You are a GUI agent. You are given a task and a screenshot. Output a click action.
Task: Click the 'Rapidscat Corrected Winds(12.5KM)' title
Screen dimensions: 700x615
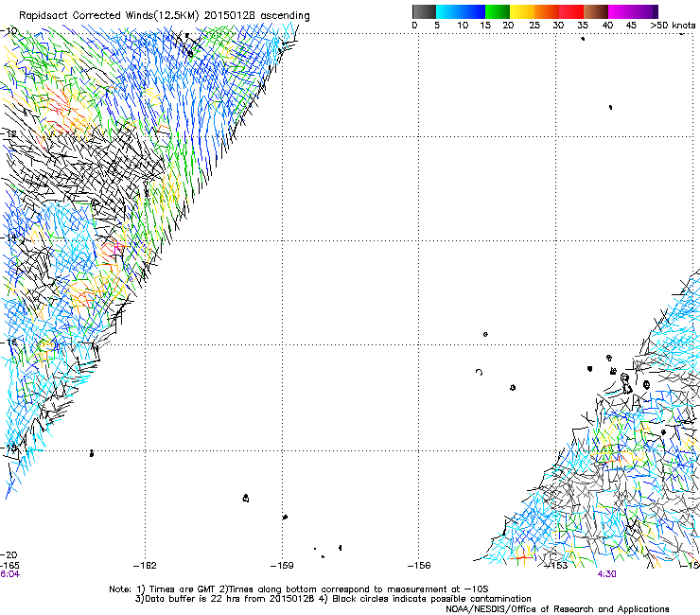coord(110,16)
